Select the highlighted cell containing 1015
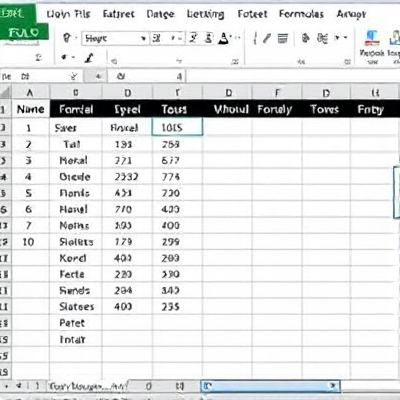This screenshot has width=400, height=400. point(177,127)
